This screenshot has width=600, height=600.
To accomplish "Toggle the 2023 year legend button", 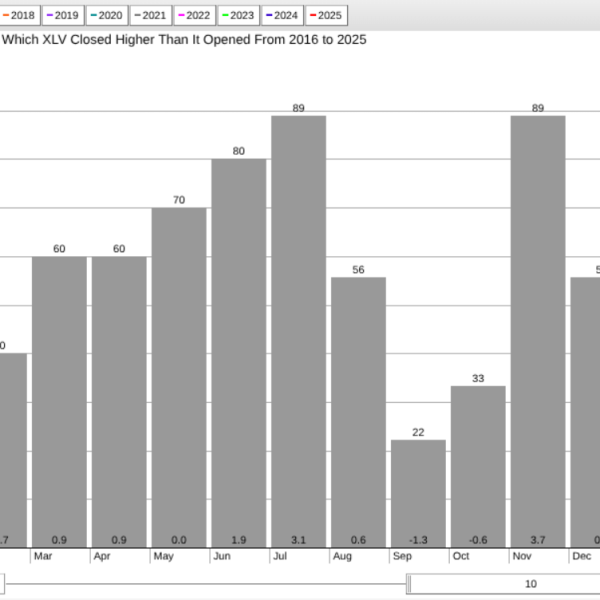I will pos(239,15).
